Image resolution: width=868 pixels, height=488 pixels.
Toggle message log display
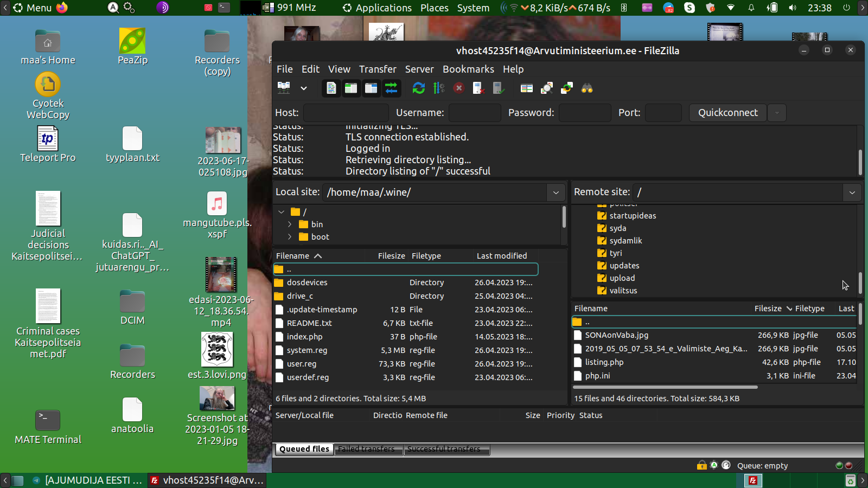tap(331, 88)
